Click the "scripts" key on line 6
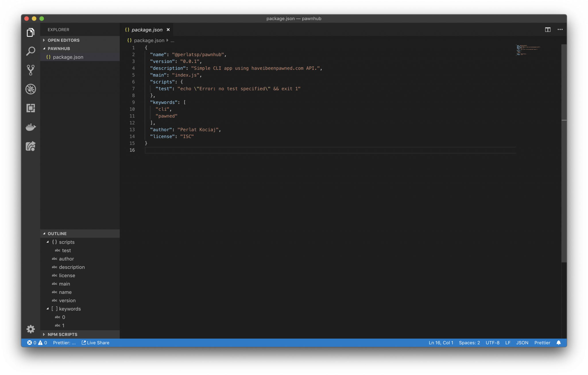Image resolution: width=588 pixels, height=375 pixels. 162,82
